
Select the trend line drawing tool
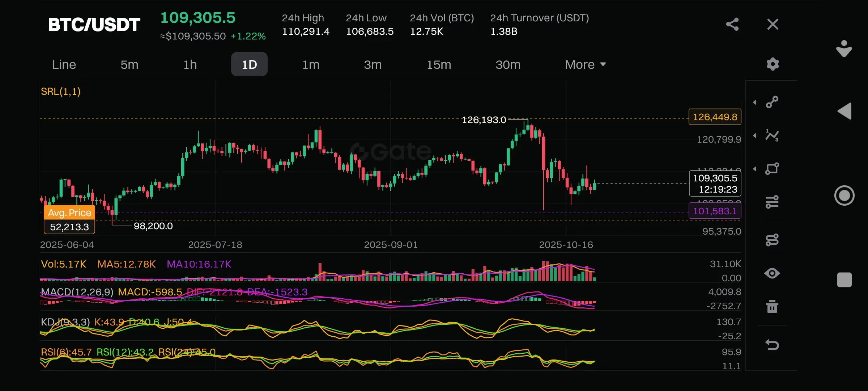click(772, 102)
